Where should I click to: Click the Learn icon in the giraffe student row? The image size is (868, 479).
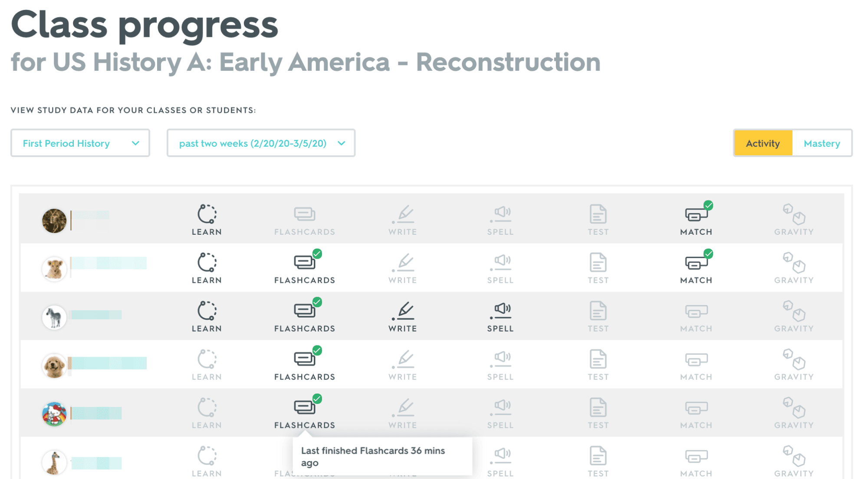point(207,456)
